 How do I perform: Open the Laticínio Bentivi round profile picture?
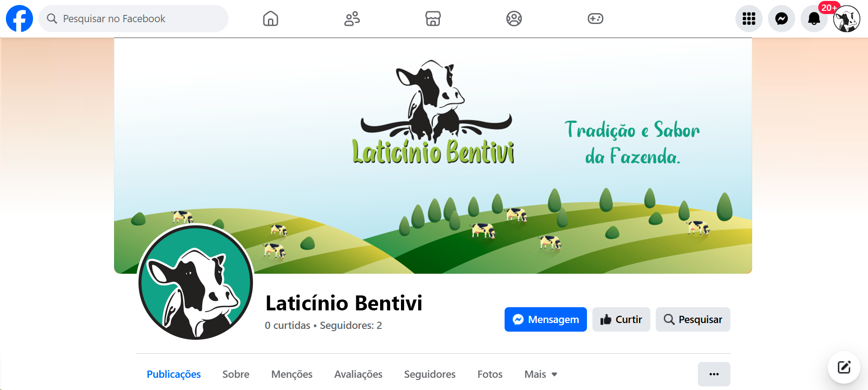(196, 282)
